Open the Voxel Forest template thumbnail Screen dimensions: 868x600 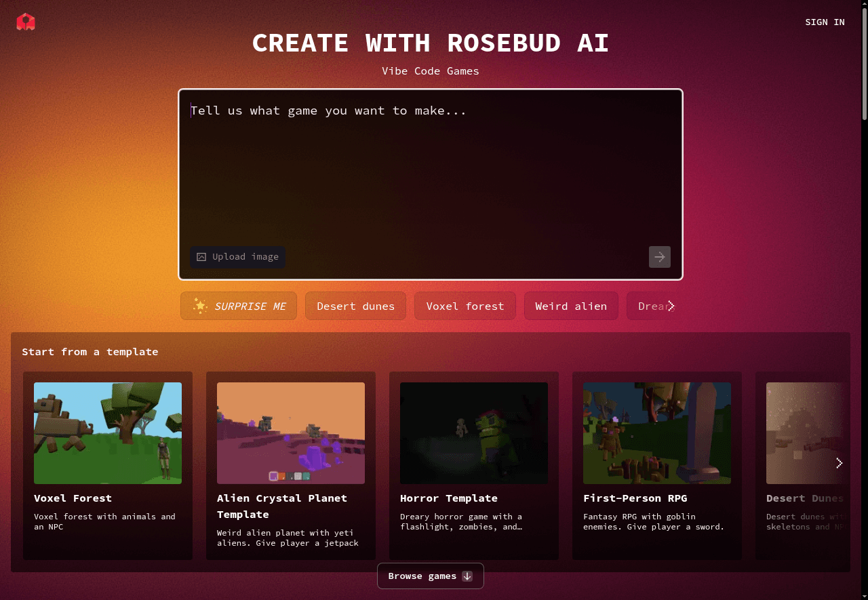[107, 433]
